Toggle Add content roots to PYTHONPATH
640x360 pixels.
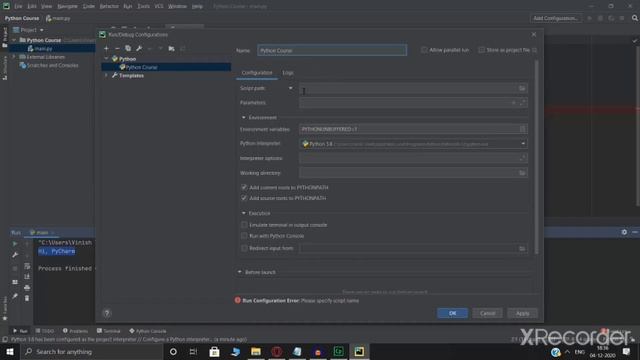[x=244, y=187]
